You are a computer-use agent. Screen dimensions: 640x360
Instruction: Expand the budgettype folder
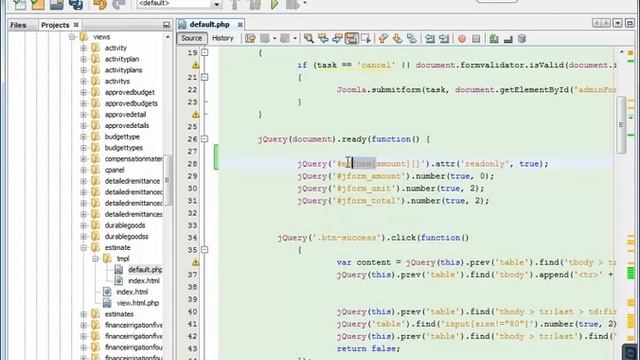pos(84,137)
